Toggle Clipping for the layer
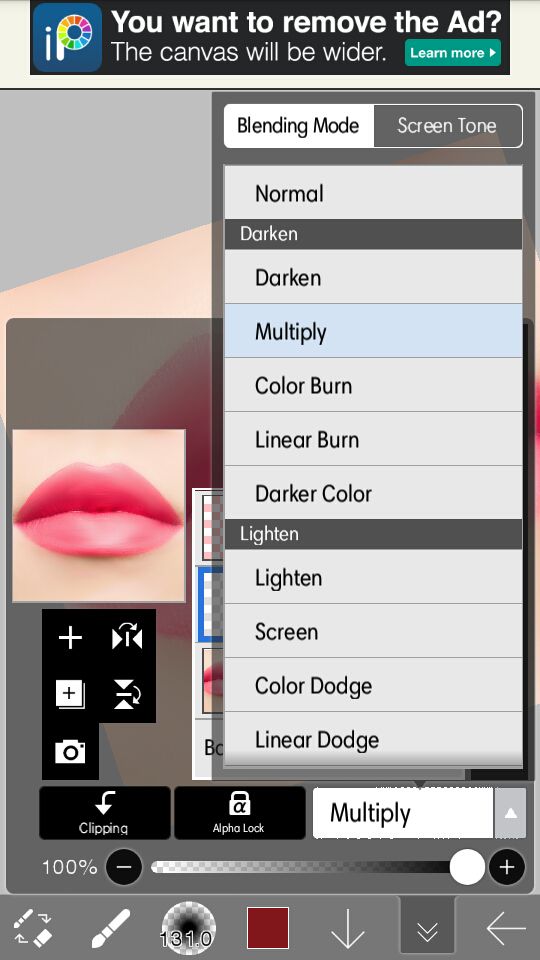 (105, 812)
